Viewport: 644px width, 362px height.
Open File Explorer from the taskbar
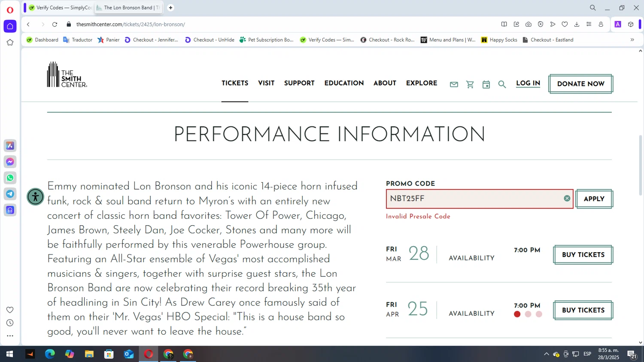(89, 354)
